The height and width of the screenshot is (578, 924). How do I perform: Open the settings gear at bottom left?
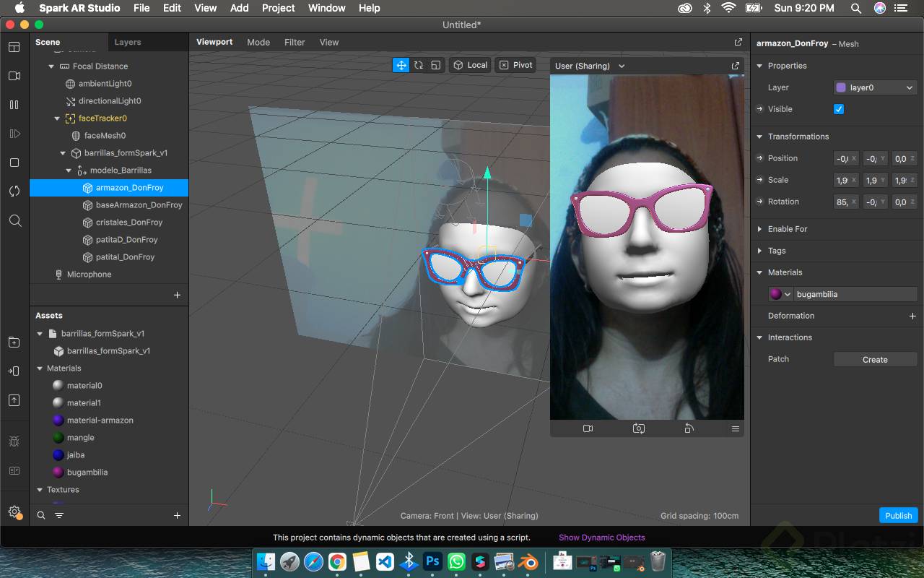click(x=14, y=512)
